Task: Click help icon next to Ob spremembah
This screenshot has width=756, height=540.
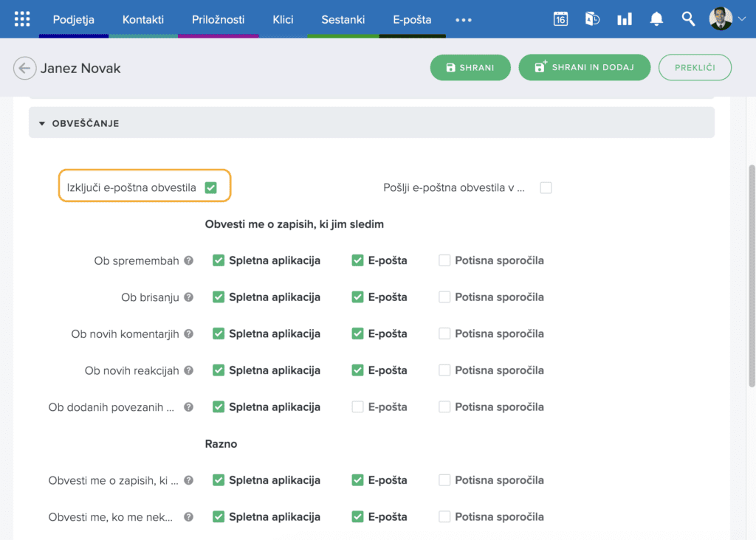Action: point(189,260)
